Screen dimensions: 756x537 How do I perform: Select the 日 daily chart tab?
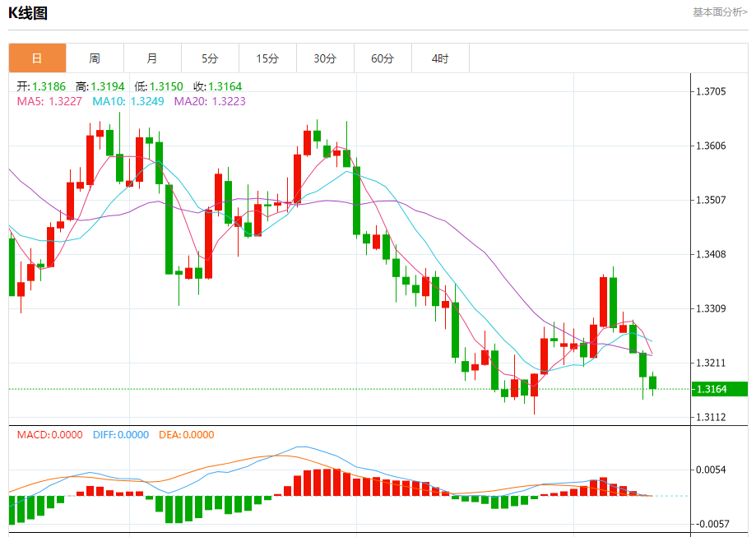pos(37,58)
